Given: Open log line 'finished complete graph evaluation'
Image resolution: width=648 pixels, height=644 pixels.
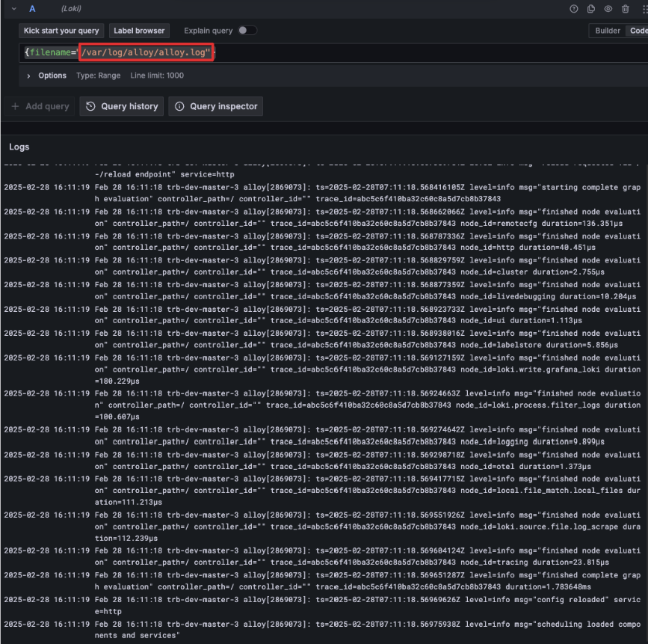Looking at the screenshot, I should click(x=322, y=580).
